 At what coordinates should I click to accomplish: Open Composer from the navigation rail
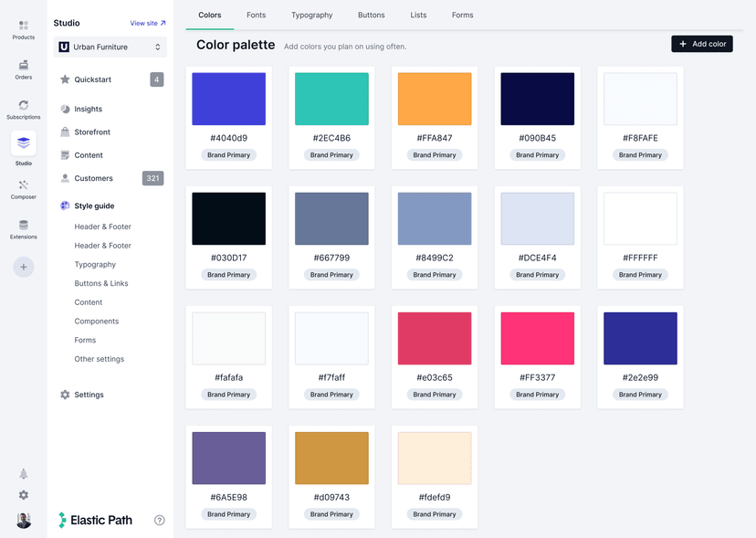tap(23, 189)
